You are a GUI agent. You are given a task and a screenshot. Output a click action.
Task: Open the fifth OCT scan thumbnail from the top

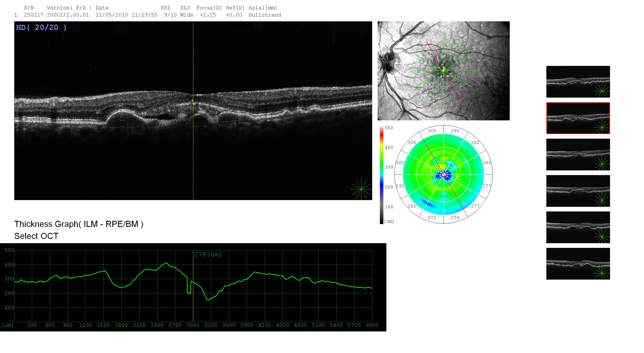pos(578,227)
